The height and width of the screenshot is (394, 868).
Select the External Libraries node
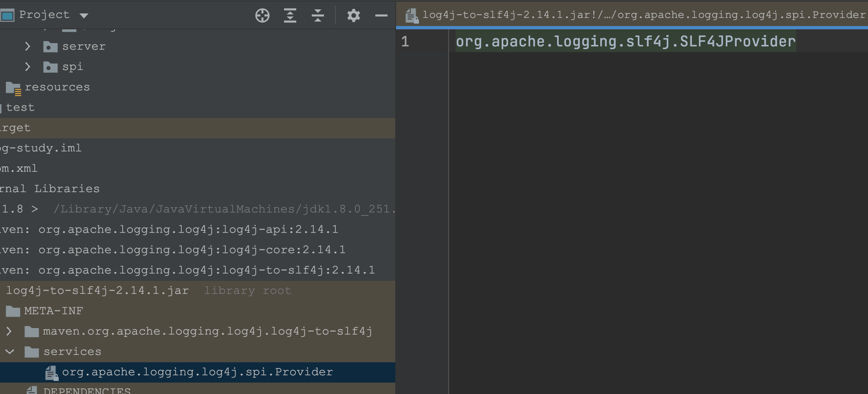point(198,189)
